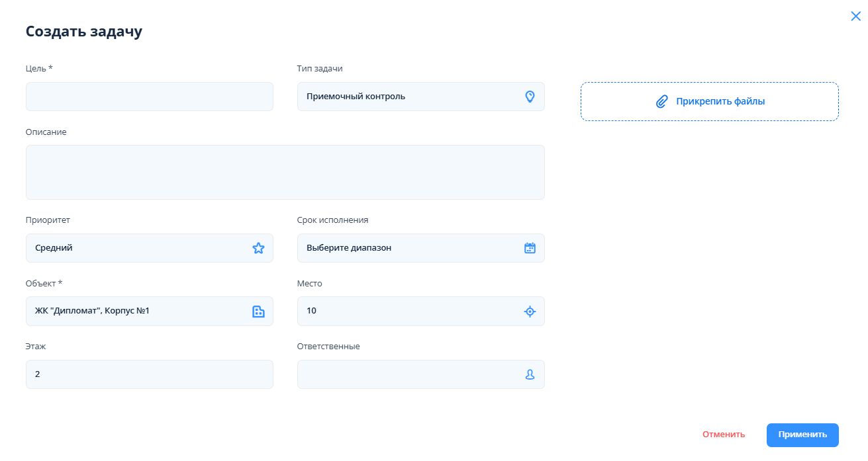Click the building icon in Объект field
Screen dimensions: 868x461
[258, 312]
